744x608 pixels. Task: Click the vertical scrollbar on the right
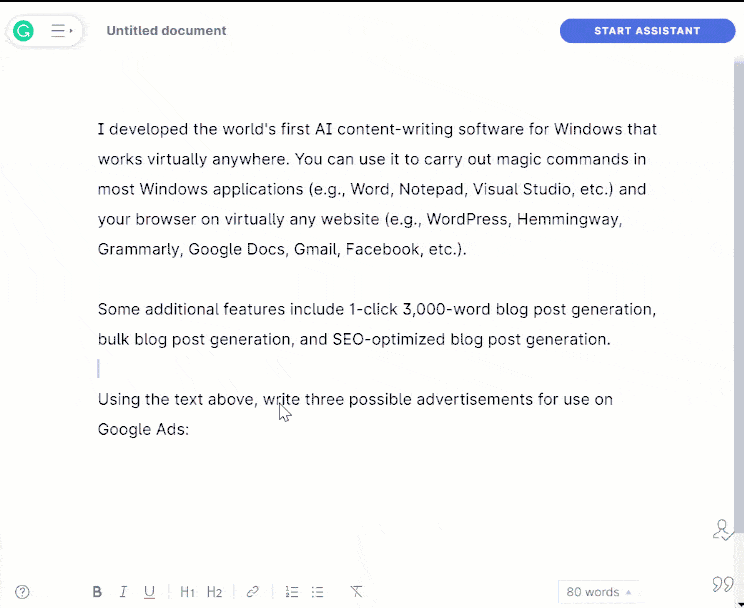pos(739,294)
